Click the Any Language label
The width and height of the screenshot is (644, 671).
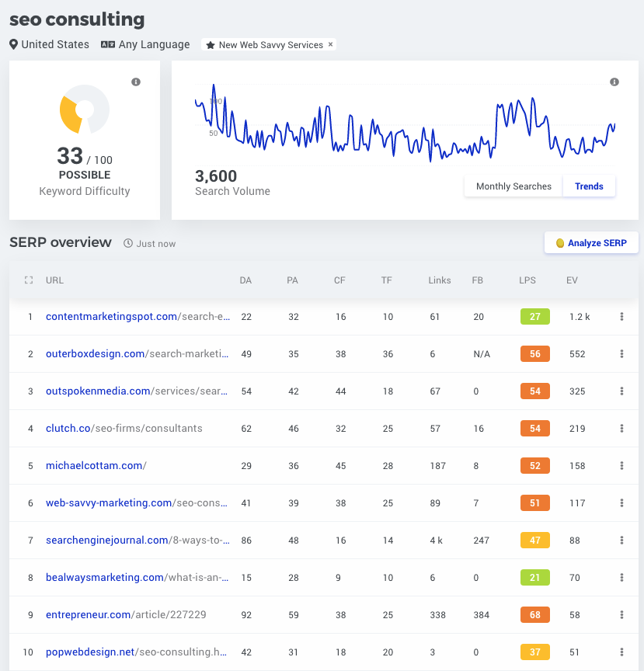click(154, 44)
